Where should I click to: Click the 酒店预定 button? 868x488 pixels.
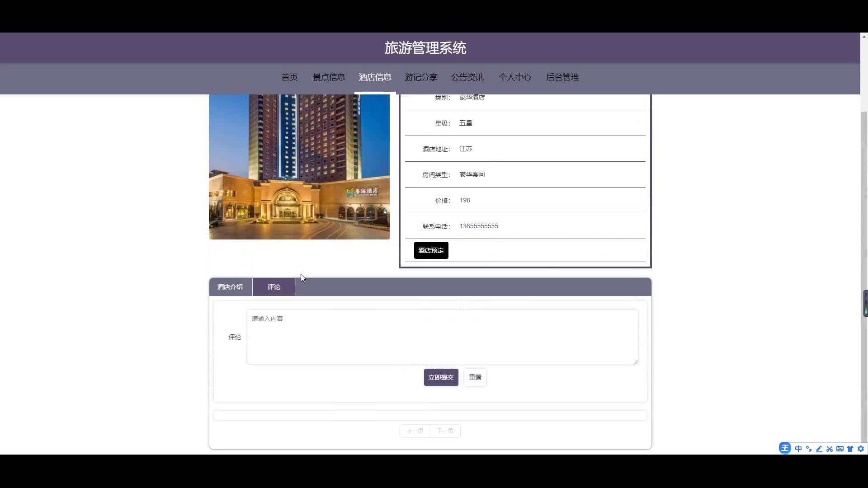coord(431,250)
